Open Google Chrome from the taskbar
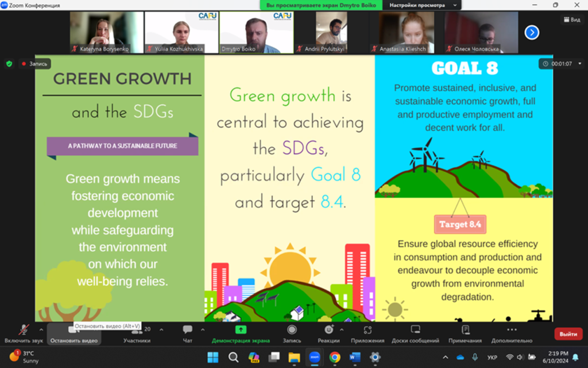The width and height of the screenshot is (588, 368). [335, 357]
